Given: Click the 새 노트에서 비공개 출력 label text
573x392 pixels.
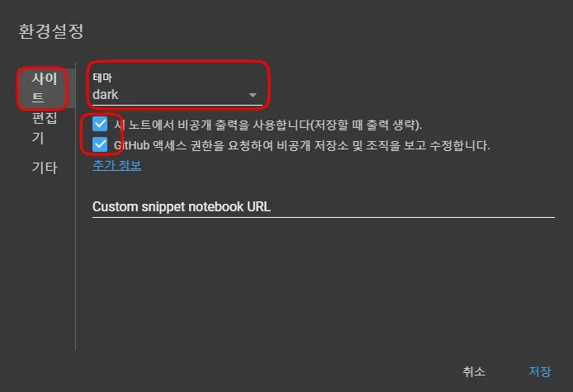Looking at the screenshot, I should pyautogui.click(x=268, y=125).
